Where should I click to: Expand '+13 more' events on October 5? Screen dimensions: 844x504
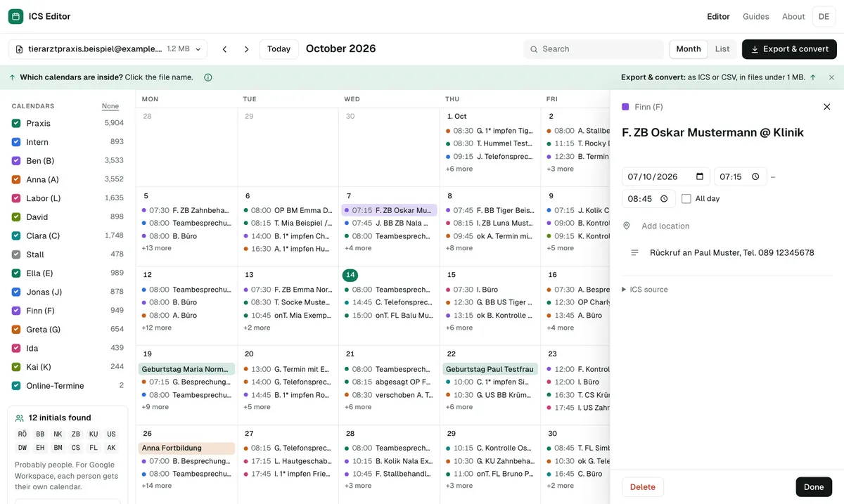coord(156,248)
